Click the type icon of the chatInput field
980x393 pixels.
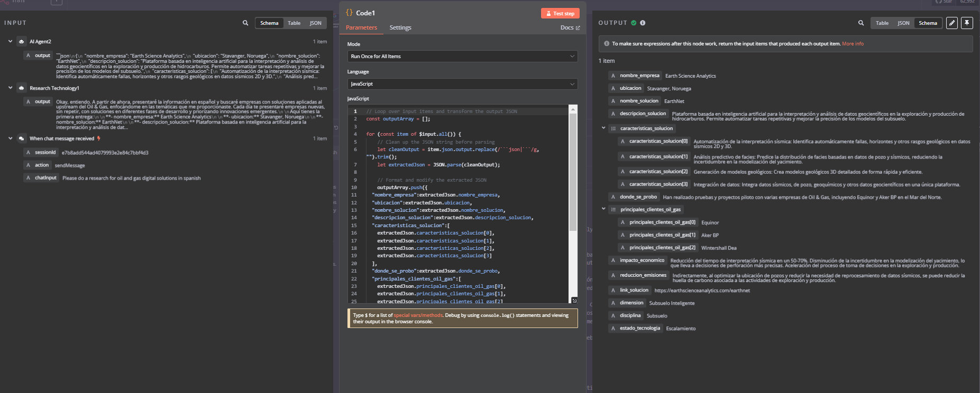click(28, 177)
